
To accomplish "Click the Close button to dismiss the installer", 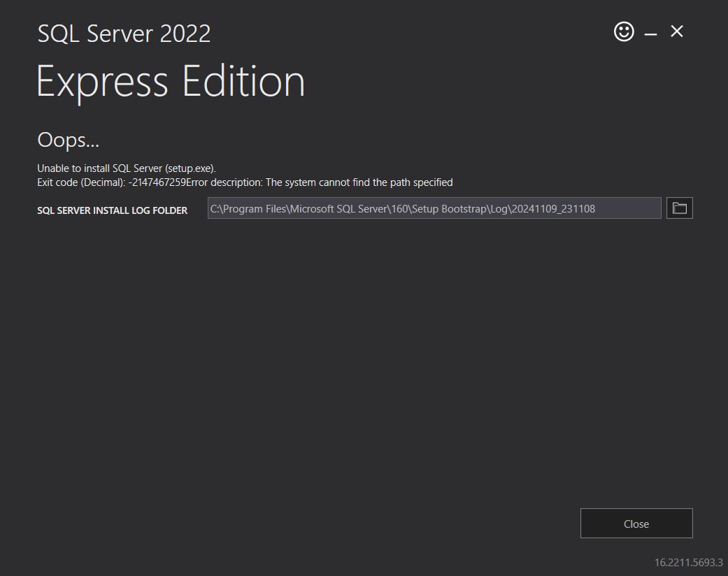I will coord(636,523).
